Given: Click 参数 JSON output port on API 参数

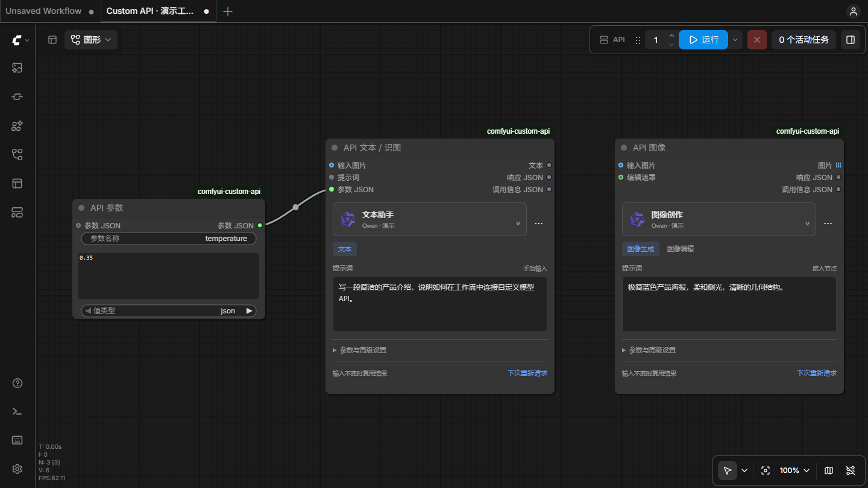Looking at the screenshot, I should [x=260, y=225].
